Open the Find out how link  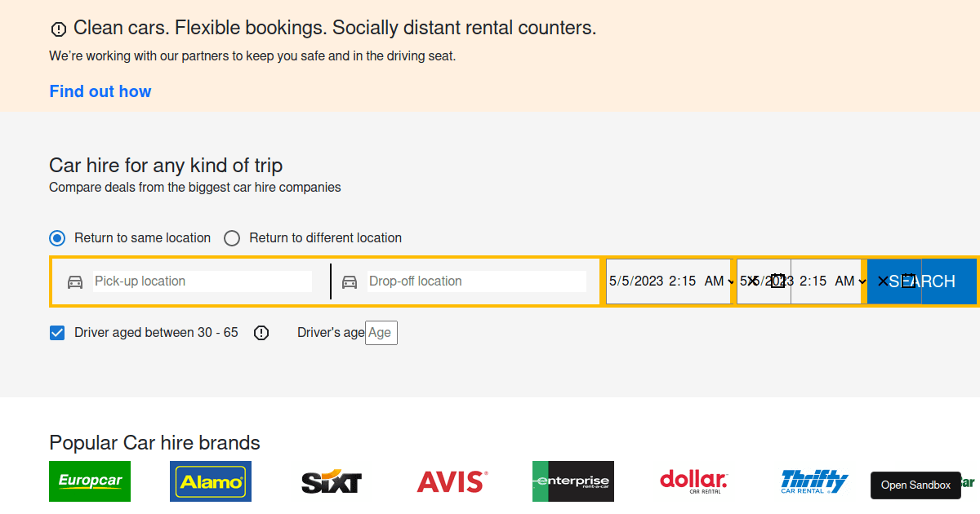100,91
